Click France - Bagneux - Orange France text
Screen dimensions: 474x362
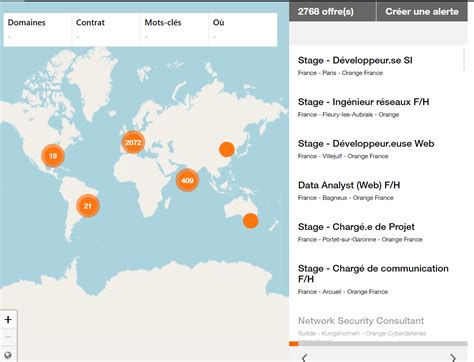point(346,198)
